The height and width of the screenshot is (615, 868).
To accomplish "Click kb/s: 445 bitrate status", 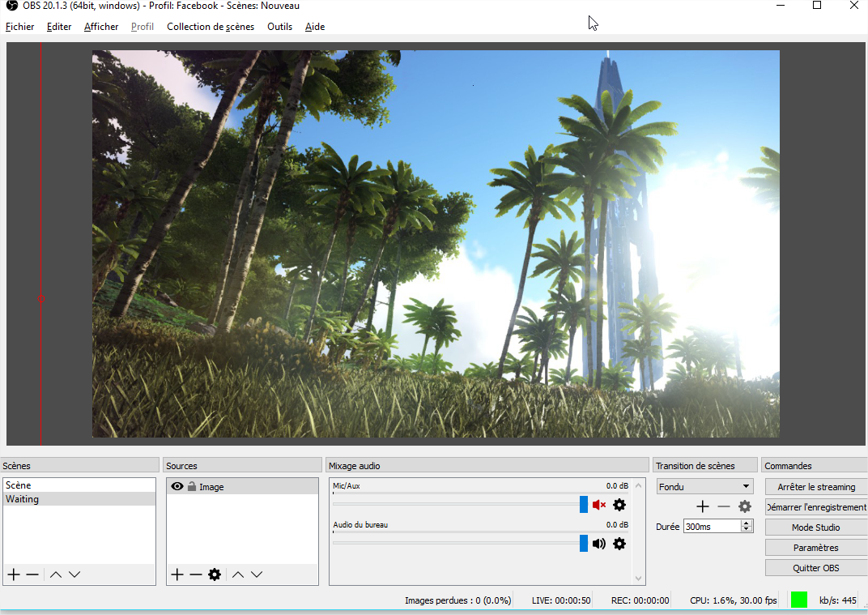I will click(x=837, y=600).
